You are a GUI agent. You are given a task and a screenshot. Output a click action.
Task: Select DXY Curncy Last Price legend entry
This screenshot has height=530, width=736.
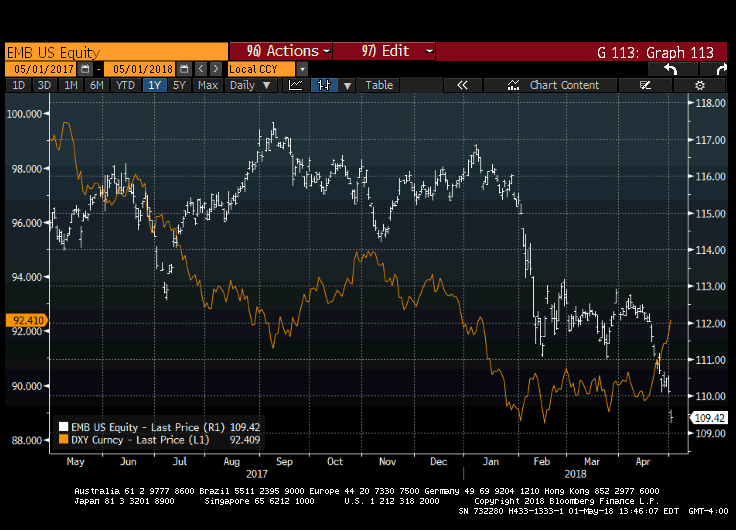(x=160, y=439)
